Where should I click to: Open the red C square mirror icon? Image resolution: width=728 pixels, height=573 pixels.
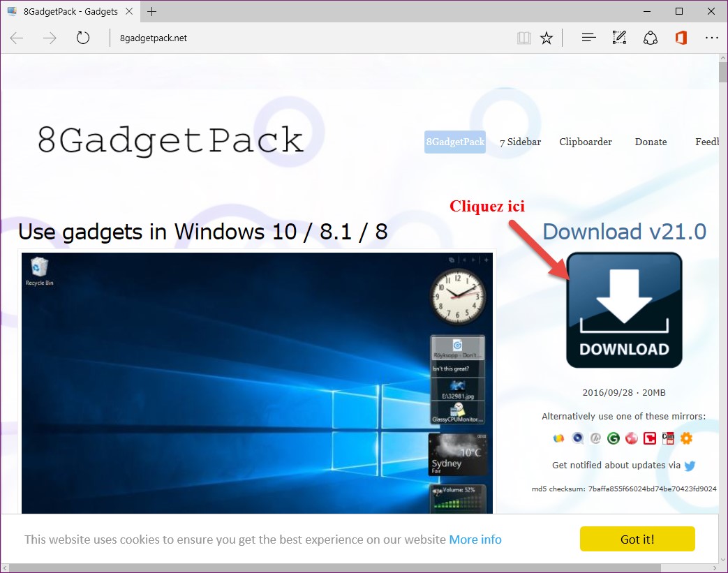(650, 438)
